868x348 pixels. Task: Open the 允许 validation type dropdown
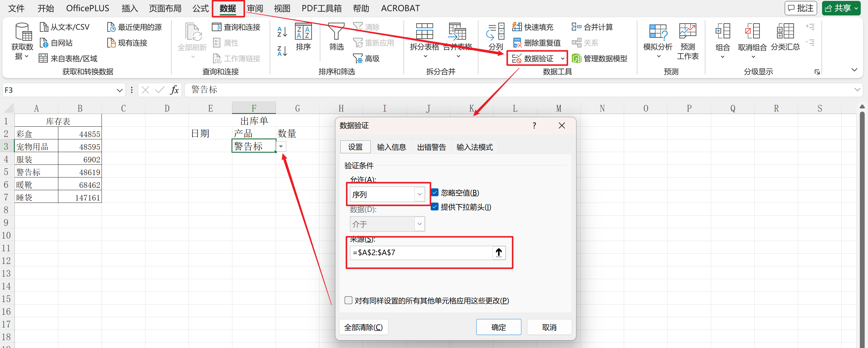(419, 194)
